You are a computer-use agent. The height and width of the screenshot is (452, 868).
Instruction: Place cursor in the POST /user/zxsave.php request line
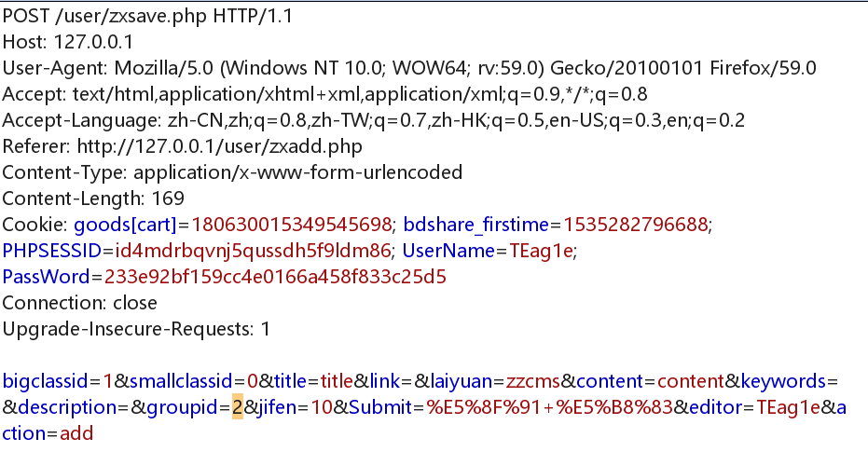click(147, 17)
